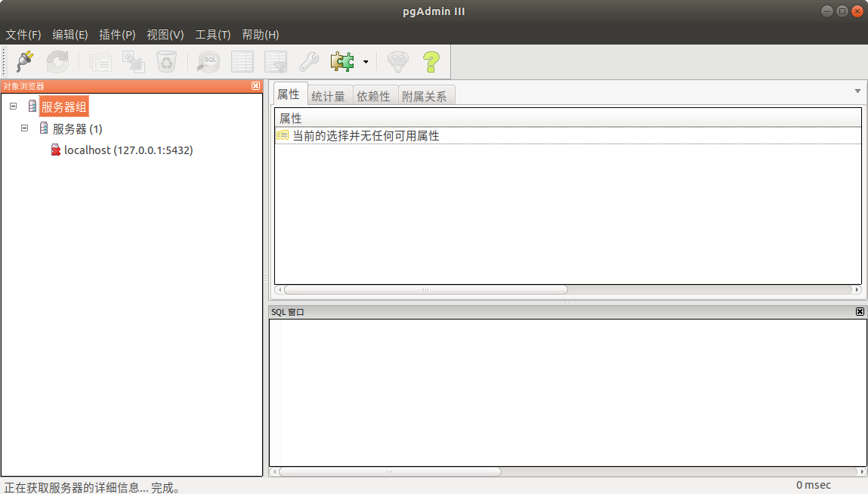868x494 pixels.
Task: Open the 文件(F) menu
Action: (x=23, y=35)
